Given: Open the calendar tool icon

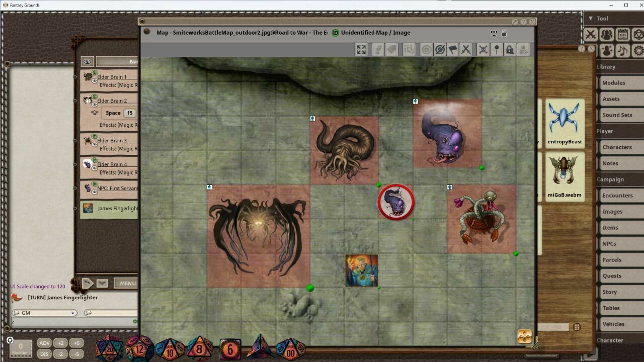Looking at the screenshot, I should pos(623,34).
